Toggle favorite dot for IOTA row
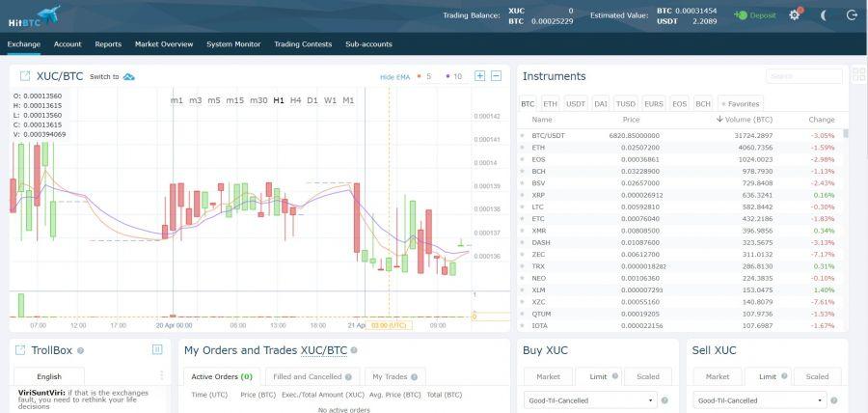Viewport: 868px width, 413px height. [x=522, y=325]
